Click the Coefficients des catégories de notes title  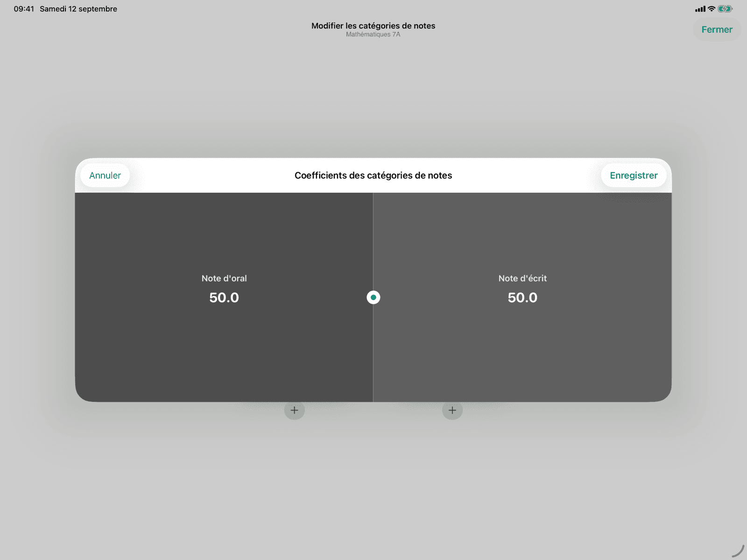tap(373, 175)
